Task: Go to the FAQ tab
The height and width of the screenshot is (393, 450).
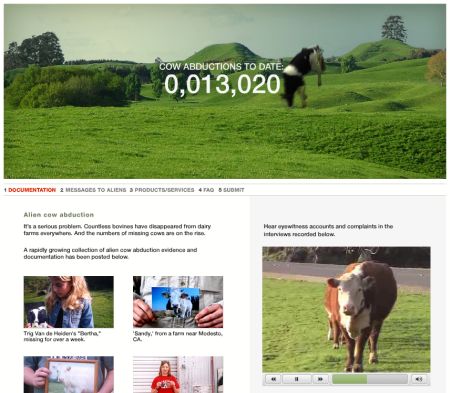Action: point(206,190)
